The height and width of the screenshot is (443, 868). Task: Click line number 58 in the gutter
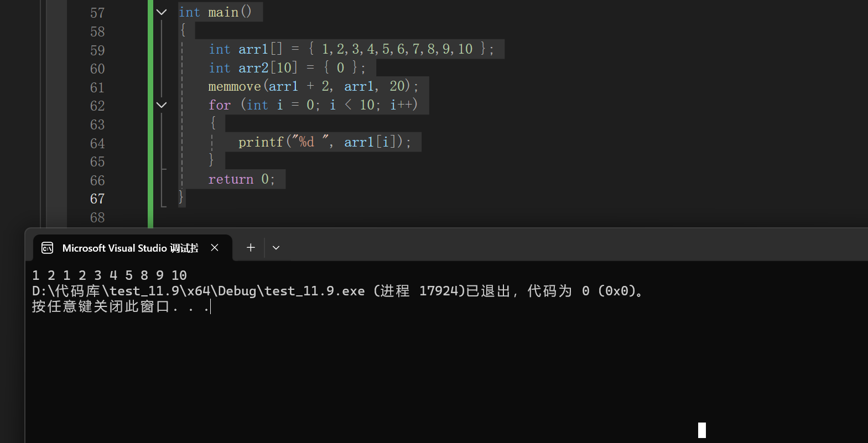tap(97, 32)
